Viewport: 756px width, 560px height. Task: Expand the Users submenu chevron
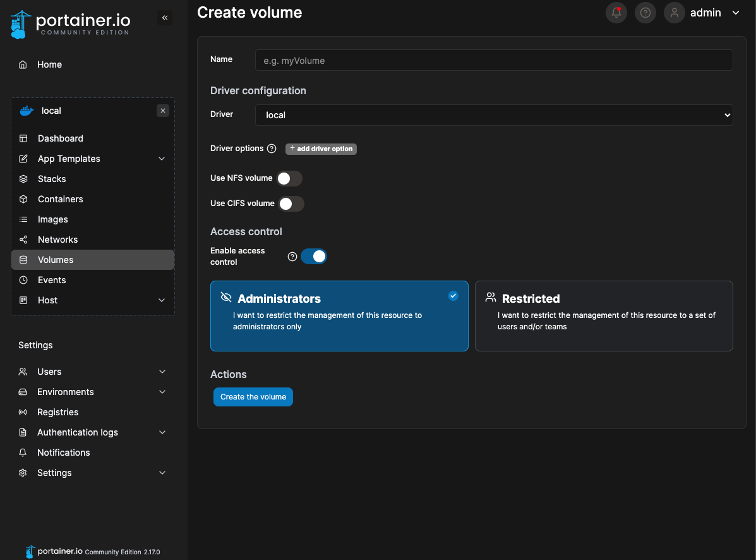click(x=162, y=372)
